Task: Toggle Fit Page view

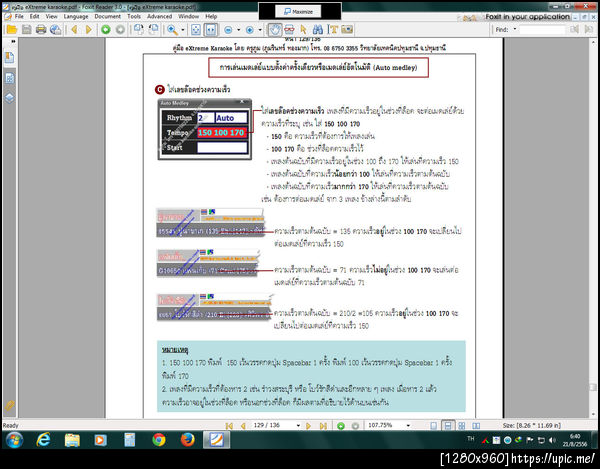Action: point(196,29)
